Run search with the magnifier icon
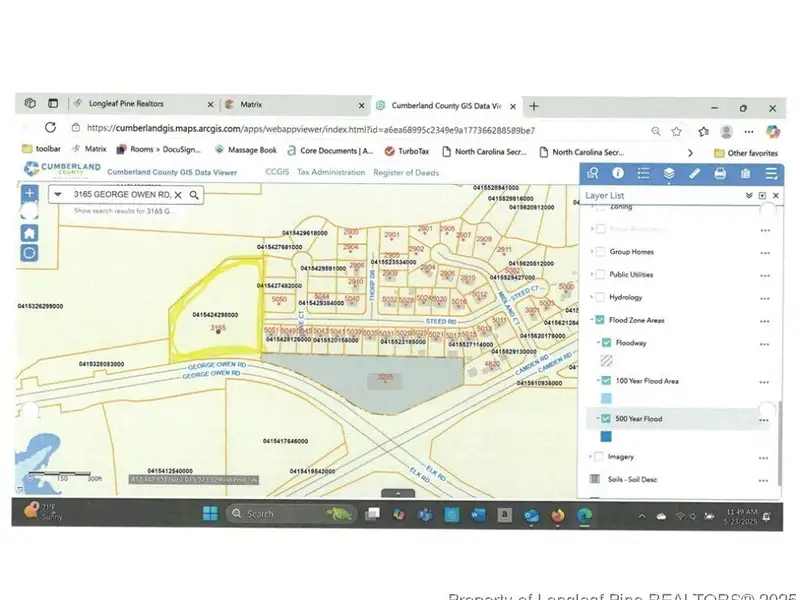 pyautogui.click(x=194, y=195)
